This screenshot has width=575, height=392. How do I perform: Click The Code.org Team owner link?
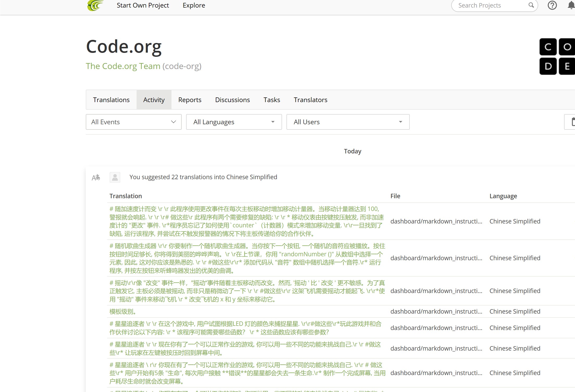(x=123, y=66)
